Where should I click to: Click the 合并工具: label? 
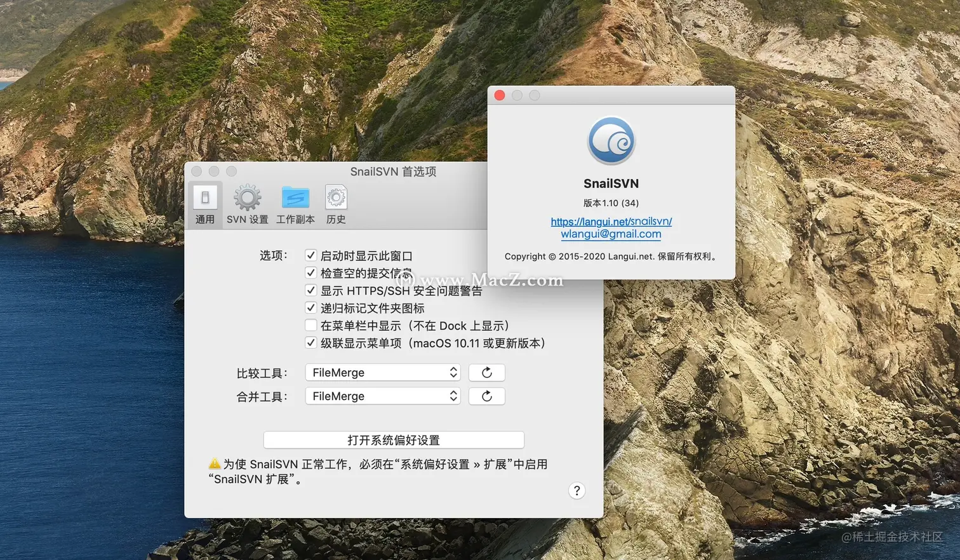click(x=262, y=397)
